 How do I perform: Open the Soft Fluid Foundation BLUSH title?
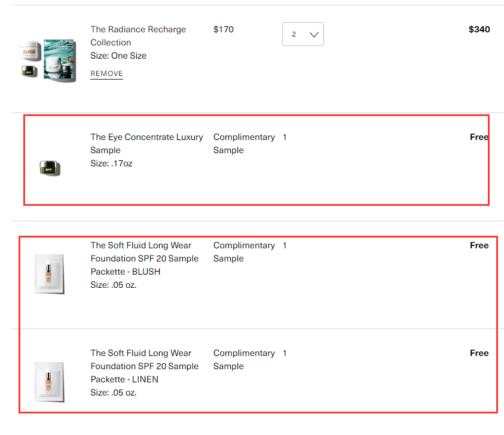click(x=144, y=258)
